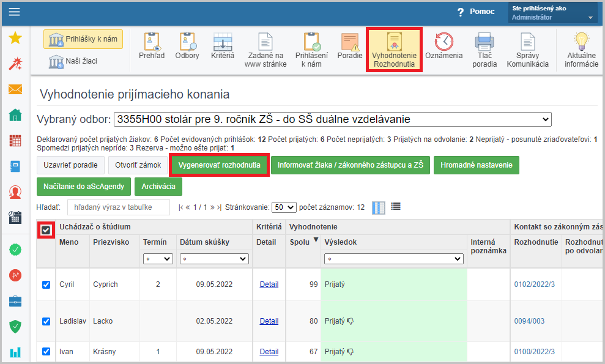Open the Odbory toolbar item
The width and height of the screenshot is (605, 364).
point(187,46)
